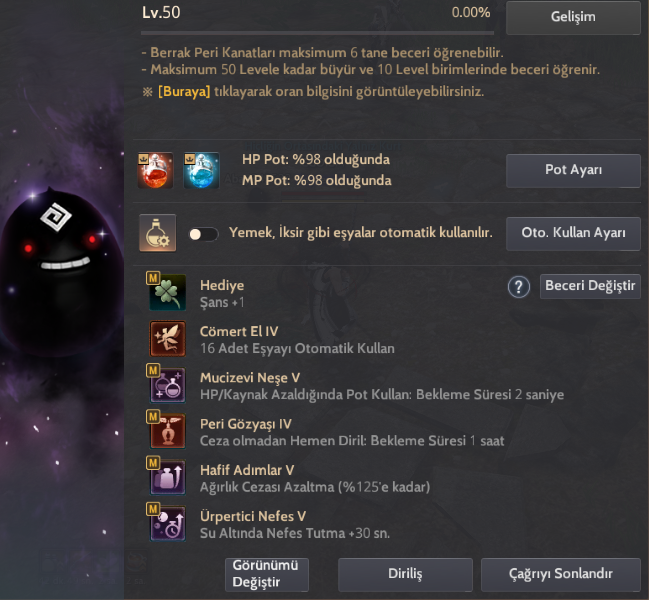Image resolution: width=650 pixels, height=603 pixels.
Task: Select the Hediye four-leaf clover skill icon
Action: (167, 292)
